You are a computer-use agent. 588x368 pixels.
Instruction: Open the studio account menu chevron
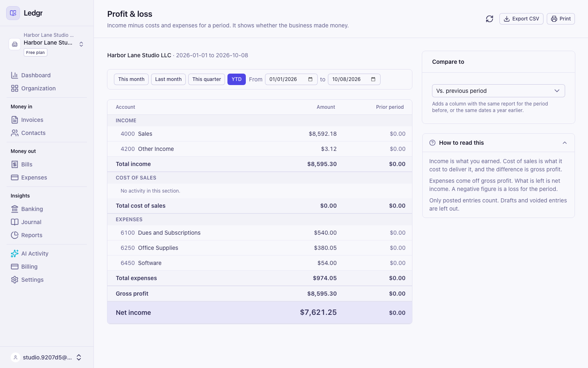pos(79,357)
